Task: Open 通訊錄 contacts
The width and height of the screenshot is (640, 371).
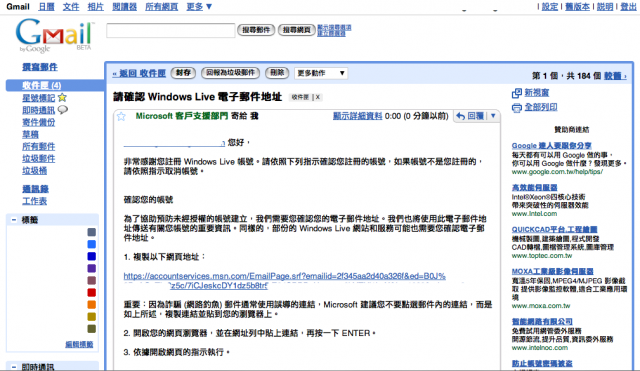Action: tap(36, 189)
